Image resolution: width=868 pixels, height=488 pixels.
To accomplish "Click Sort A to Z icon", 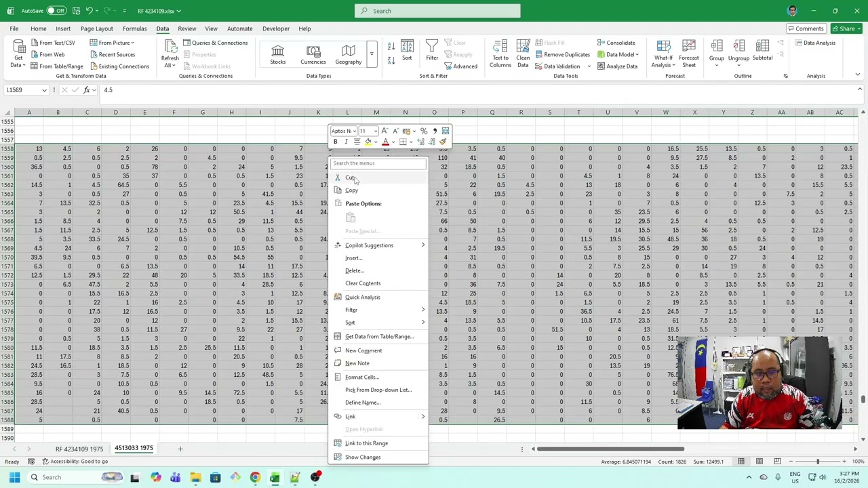I will click(391, 46).
